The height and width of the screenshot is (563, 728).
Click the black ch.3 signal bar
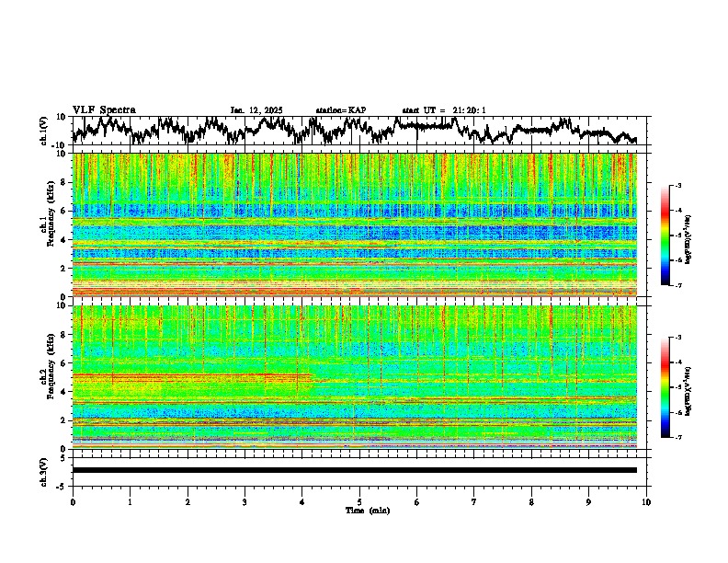355,470
